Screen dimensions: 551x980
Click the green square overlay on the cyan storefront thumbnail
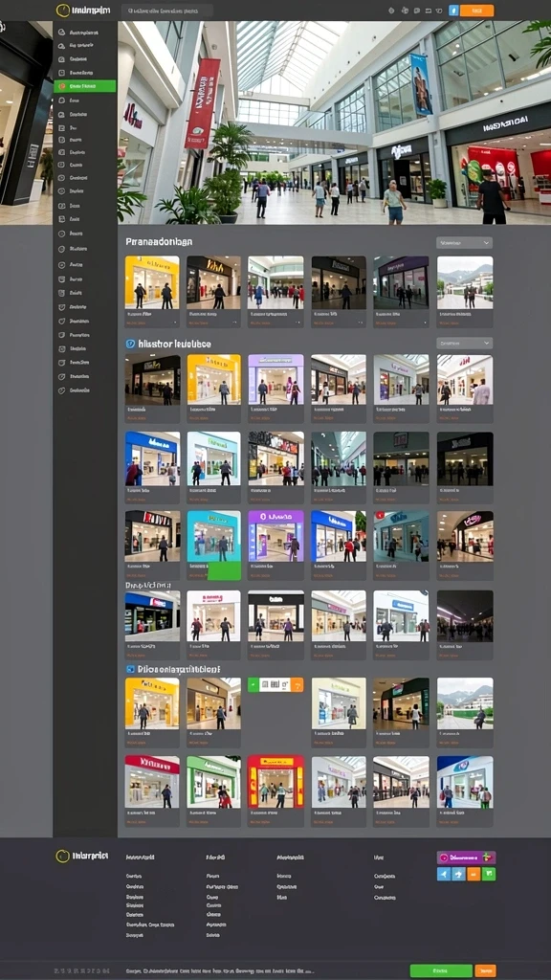point(224,570)
